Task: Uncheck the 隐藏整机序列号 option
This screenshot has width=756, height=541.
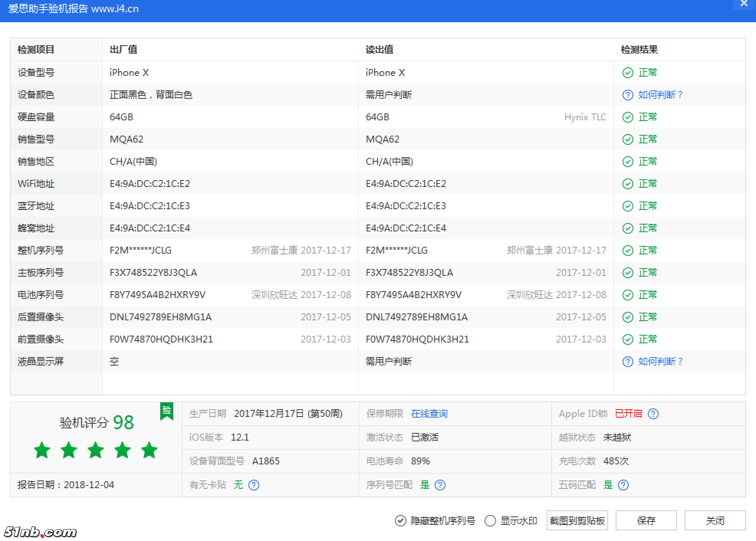Action: pos(401,520)
